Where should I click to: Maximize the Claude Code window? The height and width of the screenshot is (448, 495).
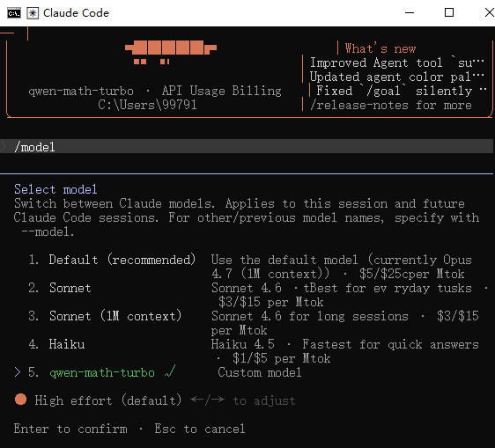449,13
